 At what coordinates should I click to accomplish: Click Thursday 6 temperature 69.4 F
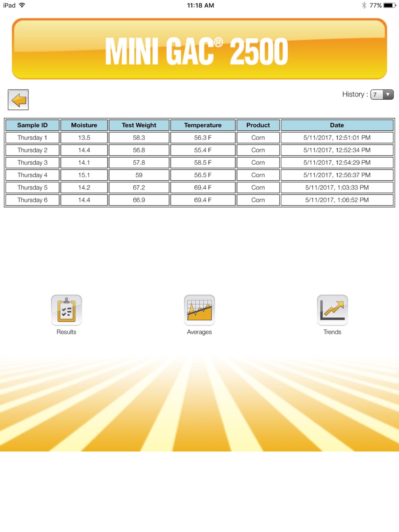click(x=203, y=200)
